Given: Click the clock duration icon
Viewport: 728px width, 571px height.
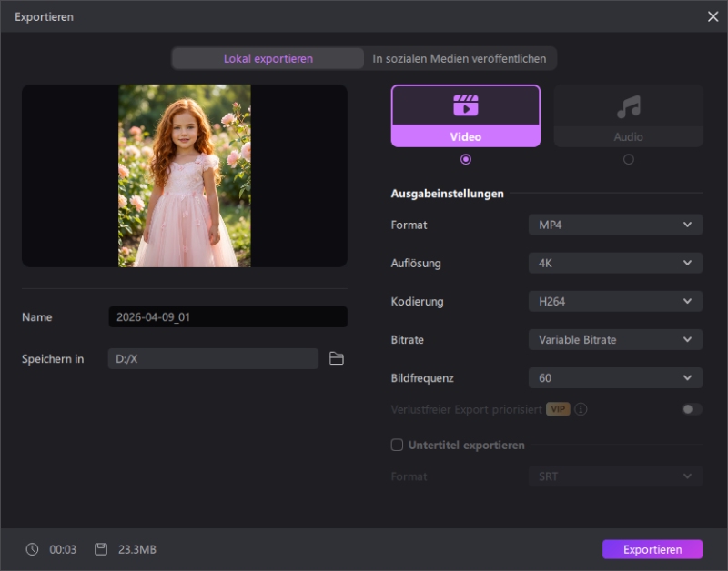Looking at the screenshot, I should 33,549.
